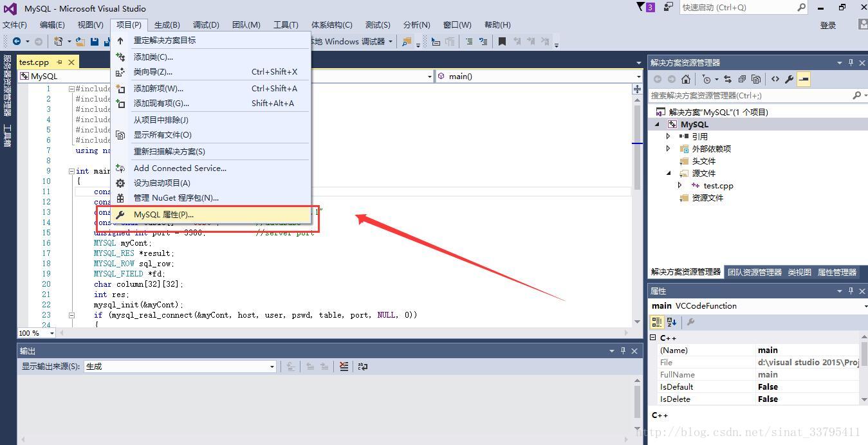Open the output source 生成 dropdown
Viewport: 868px width, 445px height.
272,367
